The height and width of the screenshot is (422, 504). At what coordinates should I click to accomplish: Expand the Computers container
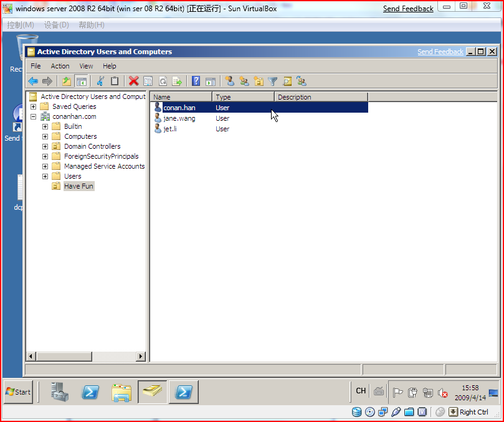(45, 136)
